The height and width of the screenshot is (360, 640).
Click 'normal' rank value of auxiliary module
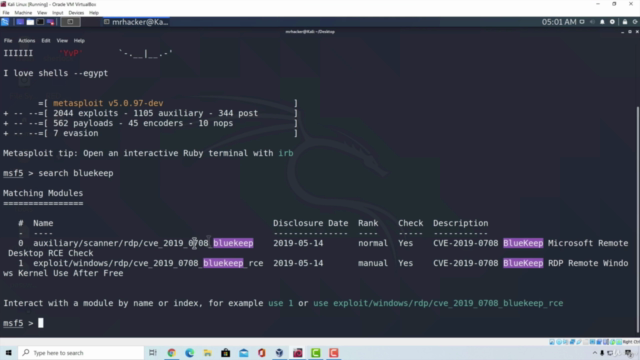click(373, 243)
